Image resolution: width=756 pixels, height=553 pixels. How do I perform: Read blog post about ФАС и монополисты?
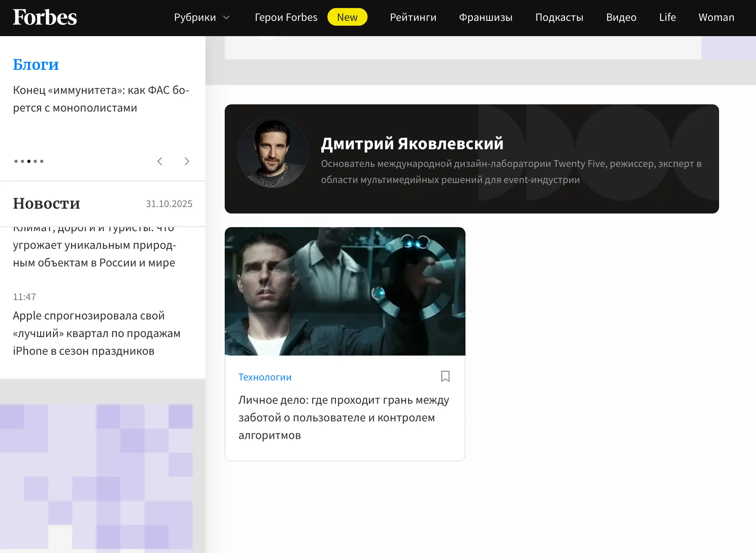(101, 99)
